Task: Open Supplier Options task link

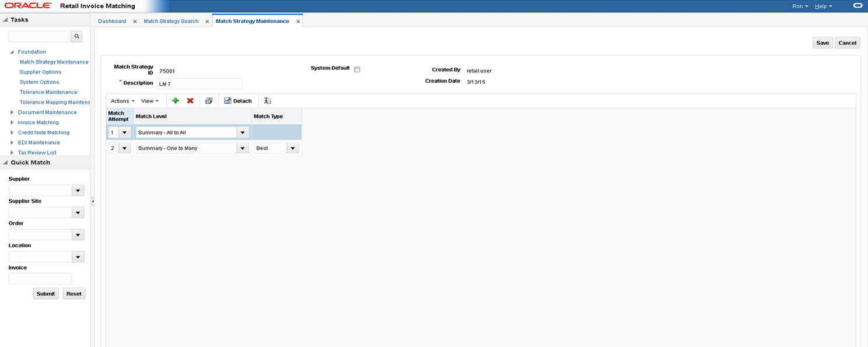Action: 40,72
